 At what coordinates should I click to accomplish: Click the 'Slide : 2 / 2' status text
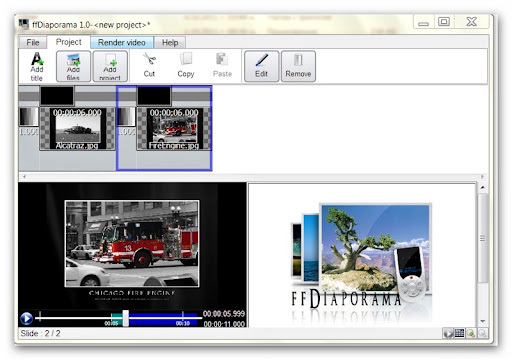40,333
